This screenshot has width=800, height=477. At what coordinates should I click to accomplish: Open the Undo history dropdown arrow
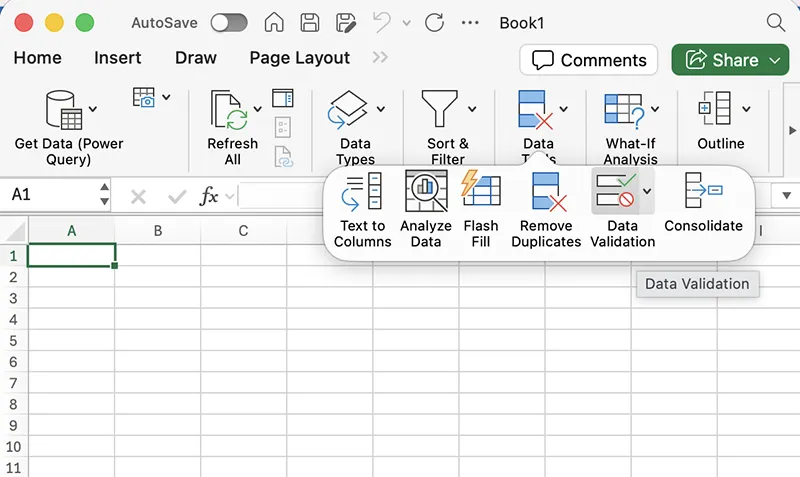[407, 23]
